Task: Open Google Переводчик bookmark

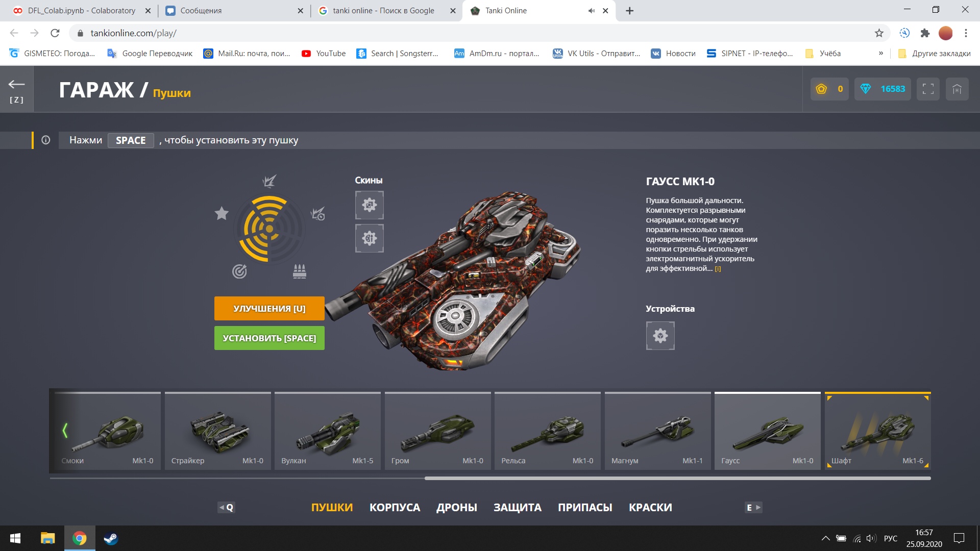Action: click(150, 54)
